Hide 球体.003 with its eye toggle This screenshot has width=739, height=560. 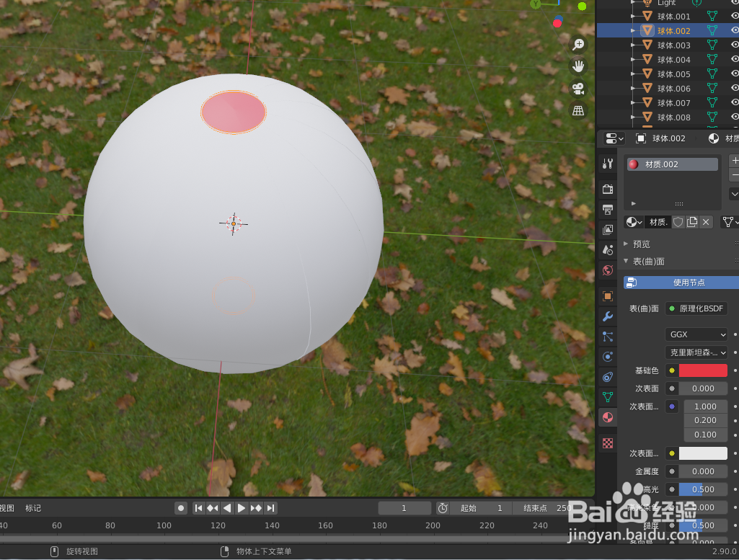coord(735,45)
